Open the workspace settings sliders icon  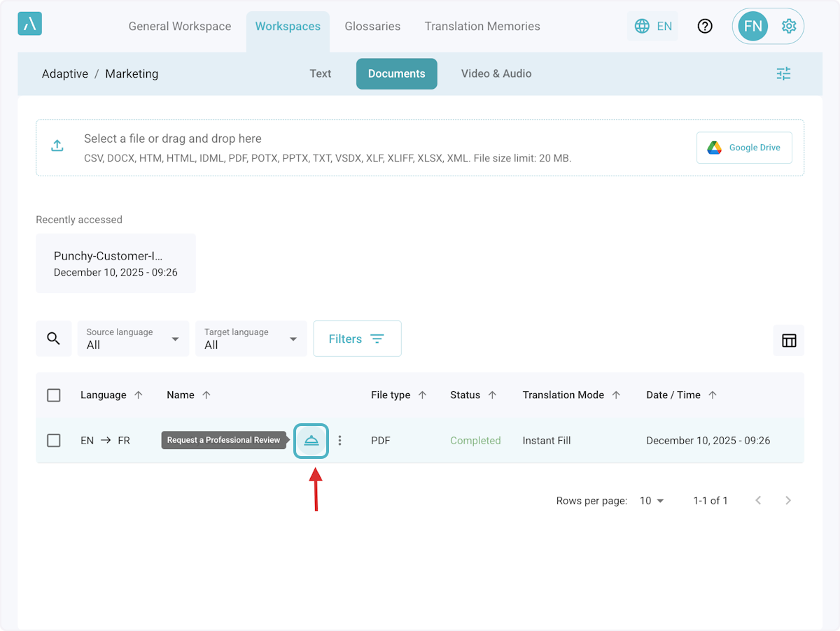point(783,73)
